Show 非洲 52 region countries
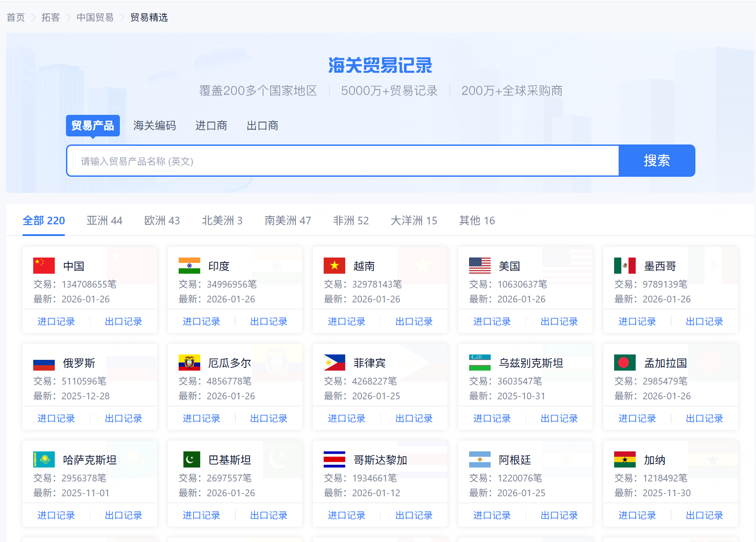The width and height of the screenshot is (756, 542). tap(351, 220)
